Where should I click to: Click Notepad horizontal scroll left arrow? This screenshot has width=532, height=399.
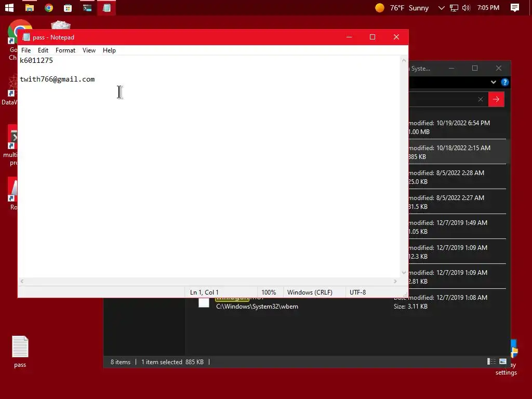pos(22,281)
